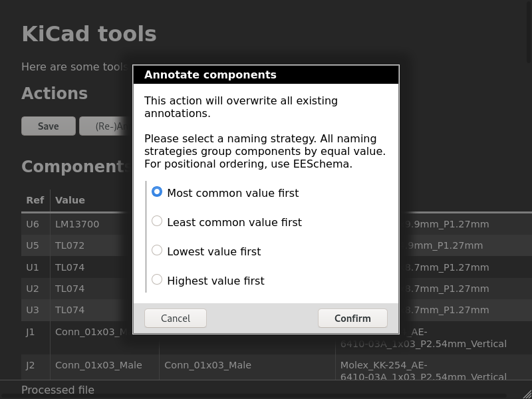Select the J2 reference cell
Viewport: 532px width, 399px height.
[x=31, y=365]
